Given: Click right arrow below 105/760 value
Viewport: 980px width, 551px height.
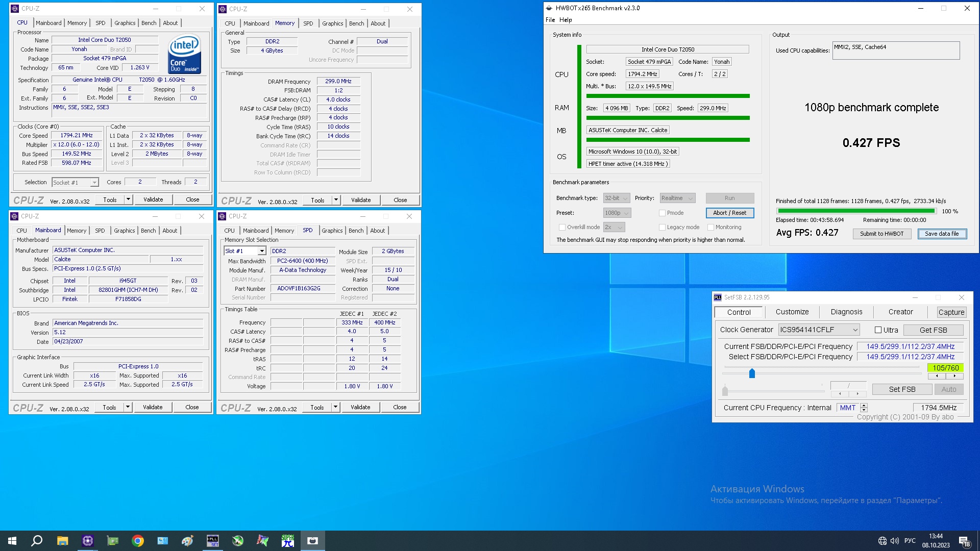Looking at the screenshot, I should (x=954, y=376).
